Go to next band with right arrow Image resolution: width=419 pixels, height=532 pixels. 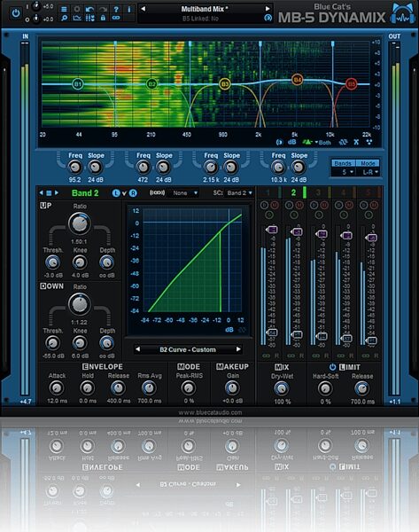[x=57, y=192]
